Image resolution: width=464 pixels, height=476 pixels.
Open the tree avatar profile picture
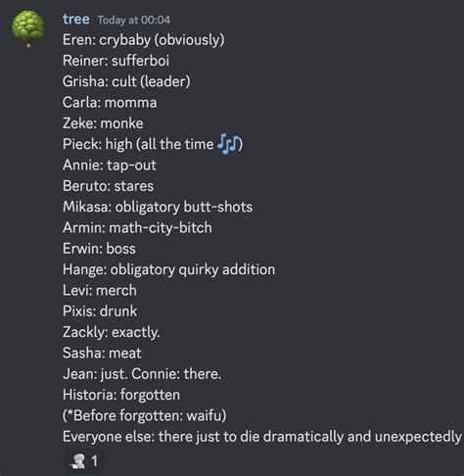28,28
